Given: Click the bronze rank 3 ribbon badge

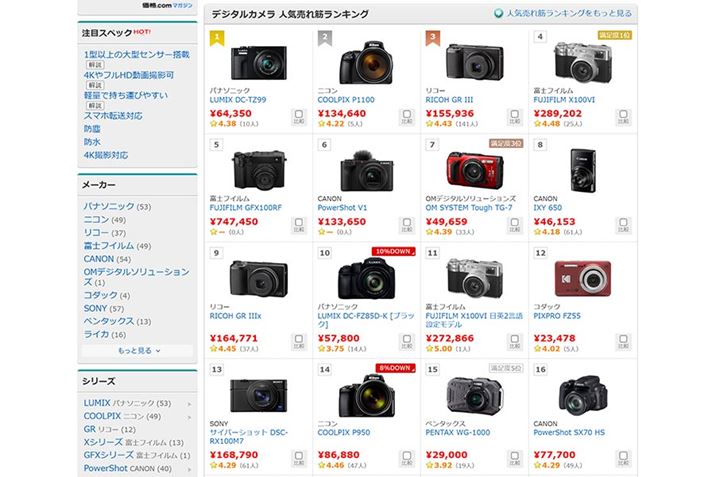Looking at the screenshot, I should pos(433,38).
